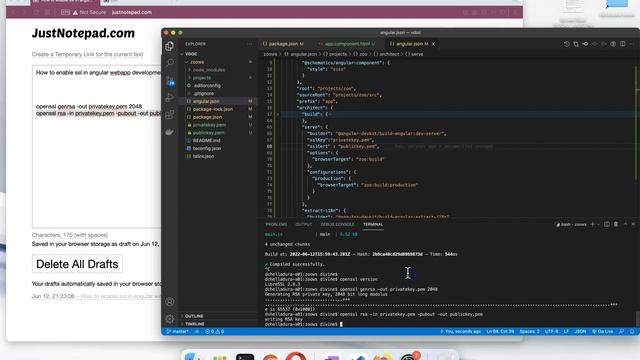Toggle the circular preview icon in the editor toolbar
This screenshot has width=640, height=360.
coord(613,44)
